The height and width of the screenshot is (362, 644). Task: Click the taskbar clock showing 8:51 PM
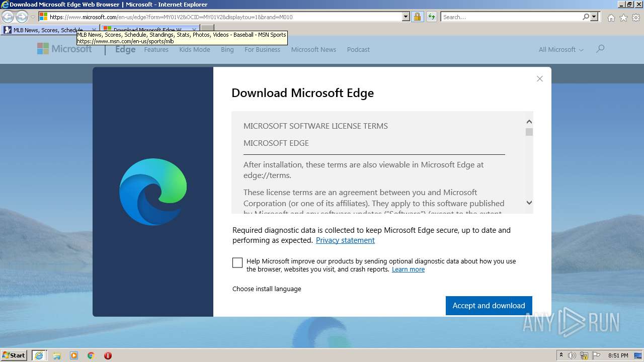[x=618, y=355]
